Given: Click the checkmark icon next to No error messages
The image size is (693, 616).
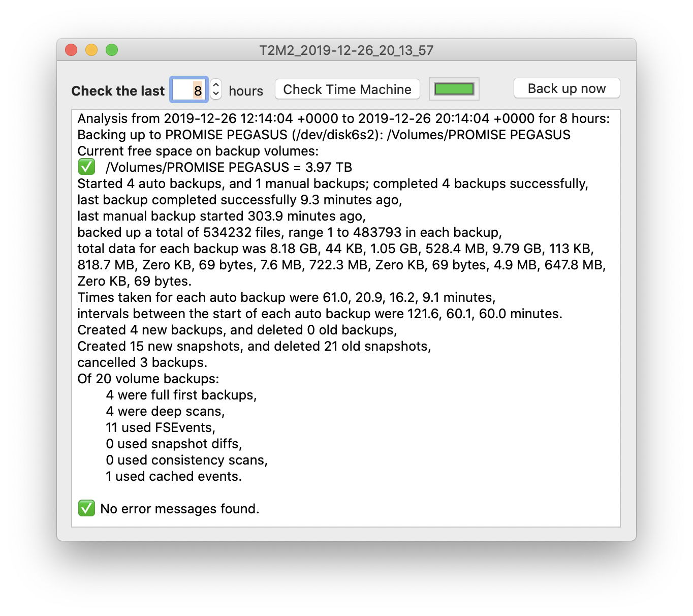Looking at the screenshot, I should [86, 508].
